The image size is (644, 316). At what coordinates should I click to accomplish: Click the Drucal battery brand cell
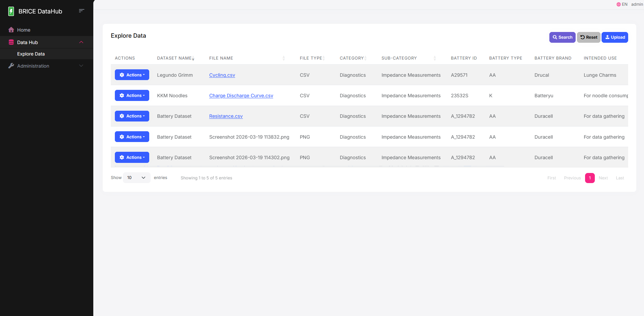[x=542, y=75]
